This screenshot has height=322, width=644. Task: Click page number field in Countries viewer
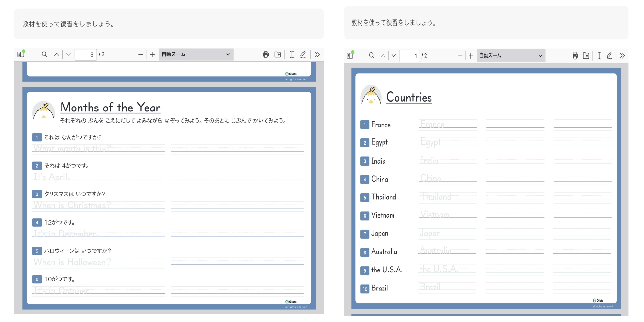410,56
